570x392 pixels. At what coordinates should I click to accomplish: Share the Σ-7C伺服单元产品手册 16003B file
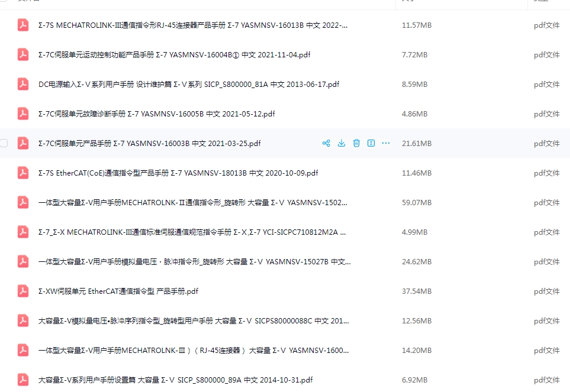[326, 143]
